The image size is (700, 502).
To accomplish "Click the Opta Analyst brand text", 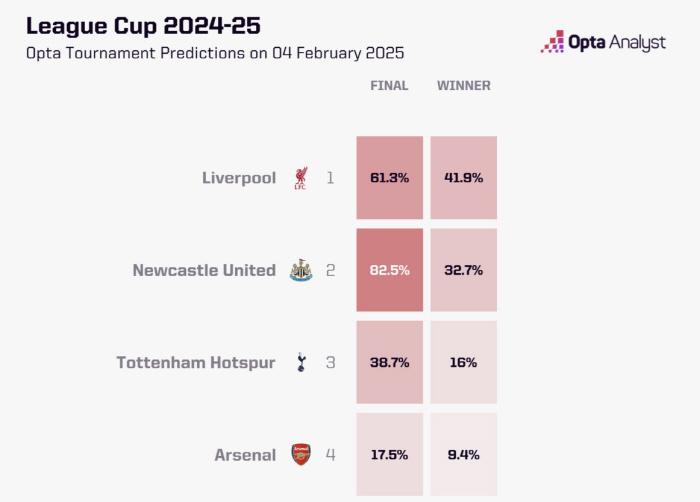I will 617,42.
